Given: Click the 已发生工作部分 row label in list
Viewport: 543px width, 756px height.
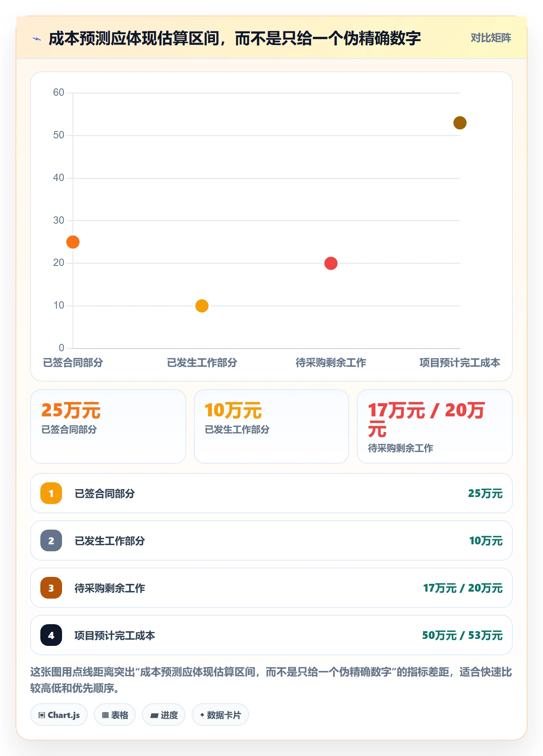Looking at the screenshot, I should click(110, 541).
